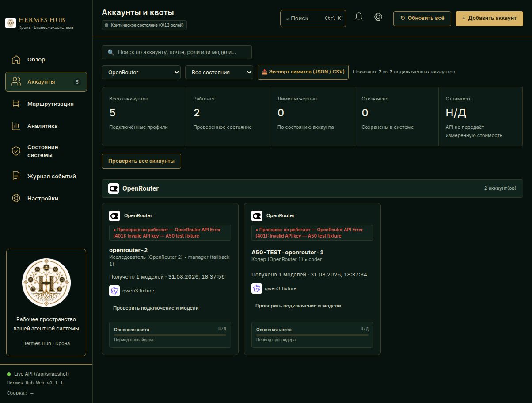Image resolution: width=532 pixels, height=403 pixels.
Task: Click Основная квота progress bar on openrouter-2
Action: click(x=170, y=335)
